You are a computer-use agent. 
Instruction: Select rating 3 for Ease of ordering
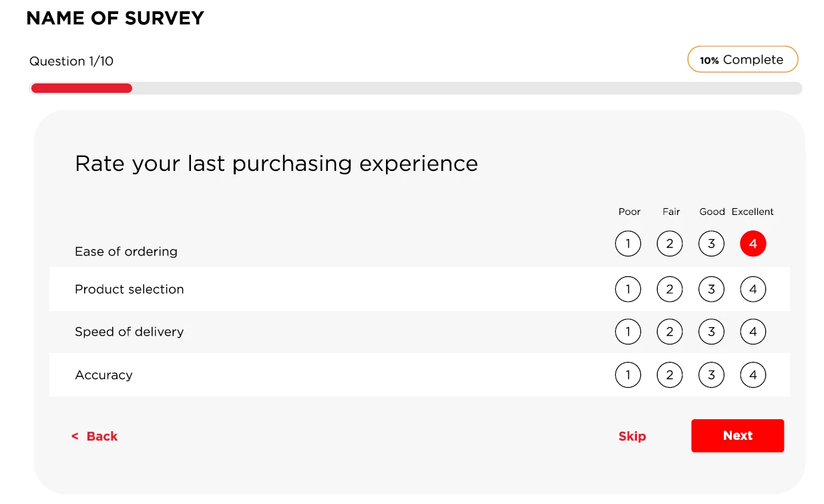(711, 244)
